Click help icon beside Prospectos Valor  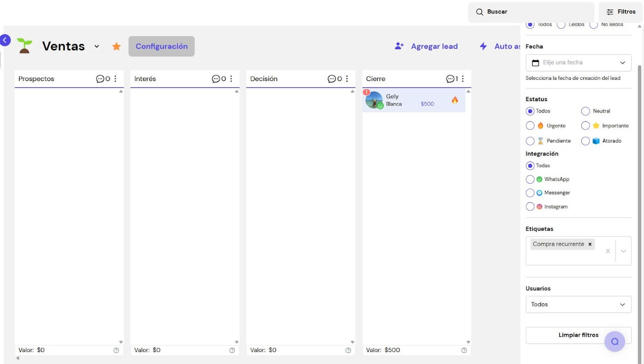pyautogui.click(x=116, y=350)
